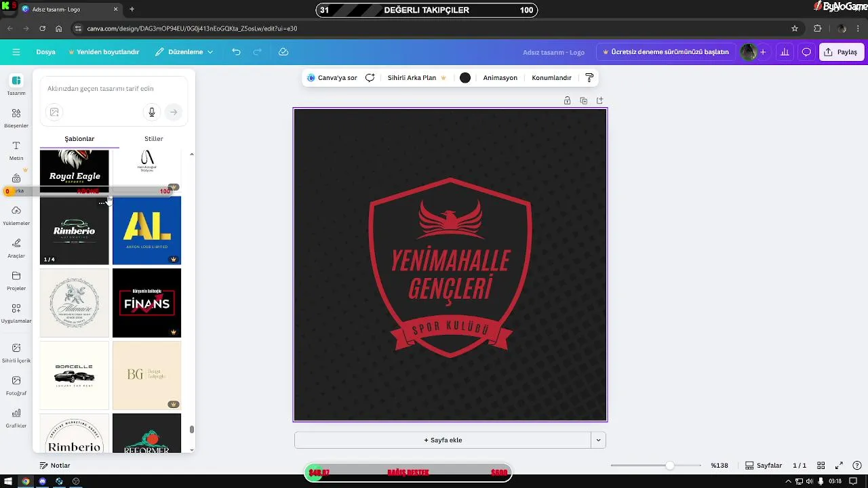Select the blue AL logo template
Screen dimensions: 868x488
tap(146, 230)
